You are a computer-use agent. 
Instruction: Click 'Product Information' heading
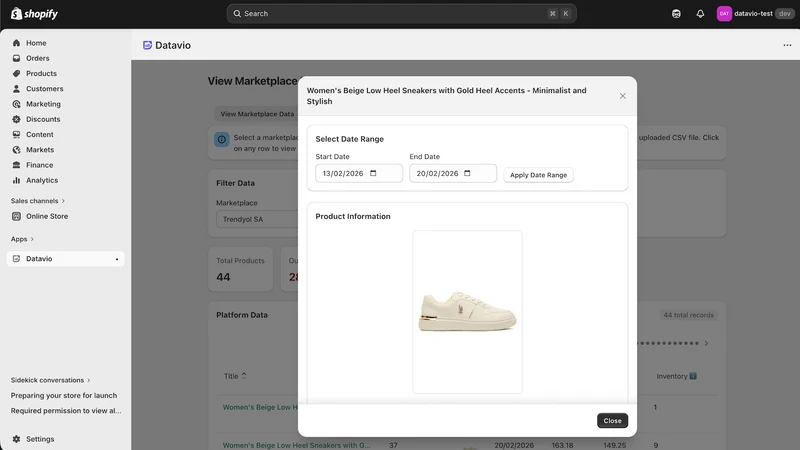tap(353, 216)
